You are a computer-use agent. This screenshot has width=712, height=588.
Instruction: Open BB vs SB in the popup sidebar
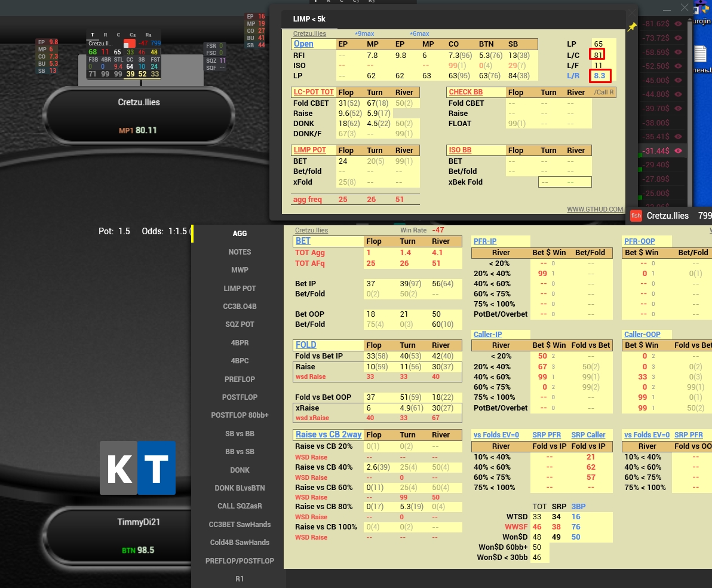(x=240, y=452)
